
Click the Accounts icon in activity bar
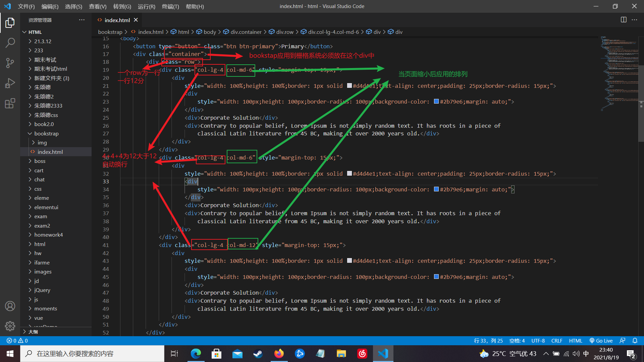(x=10, y=306)
